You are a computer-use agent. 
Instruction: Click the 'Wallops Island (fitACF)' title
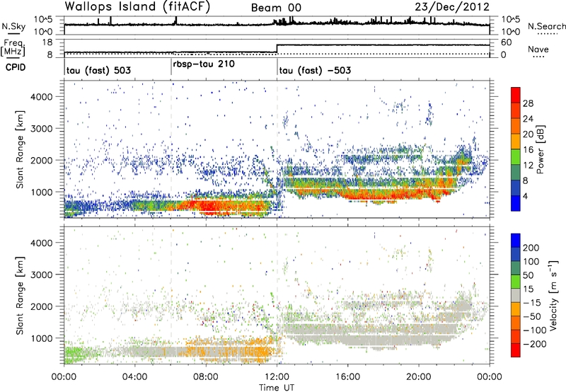(x=137, y=7)
